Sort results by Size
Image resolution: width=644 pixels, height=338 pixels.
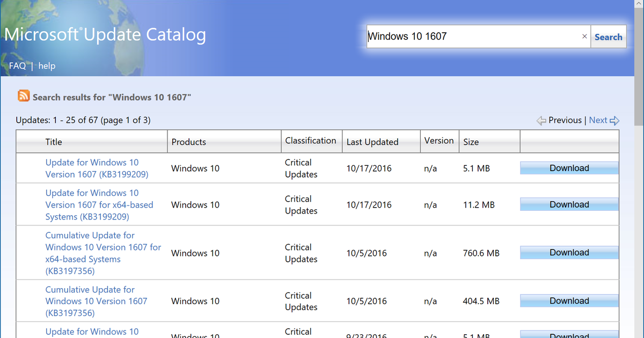(x=471, y=141)
